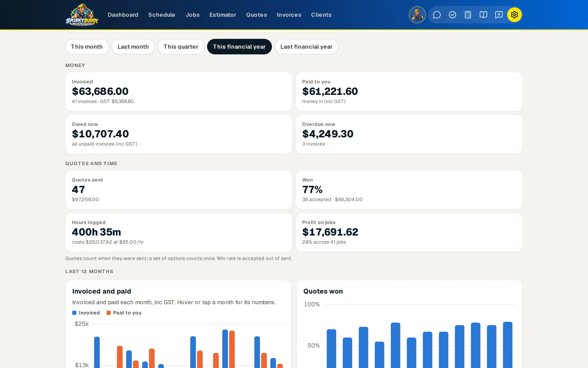Open the open-book guide icon
This screenshot has height=368, width=588.
[x=483, y=15]
